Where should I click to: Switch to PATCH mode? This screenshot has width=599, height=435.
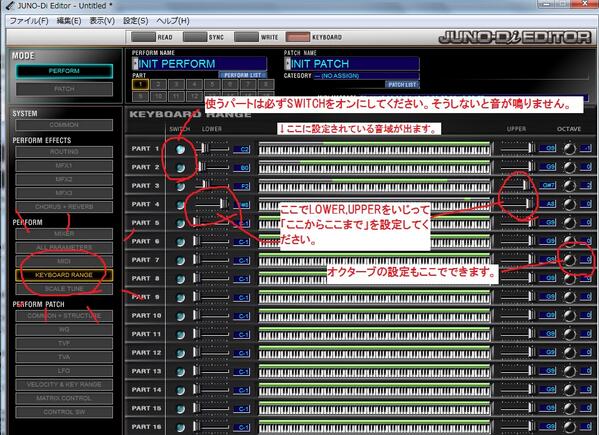[64, 89]
